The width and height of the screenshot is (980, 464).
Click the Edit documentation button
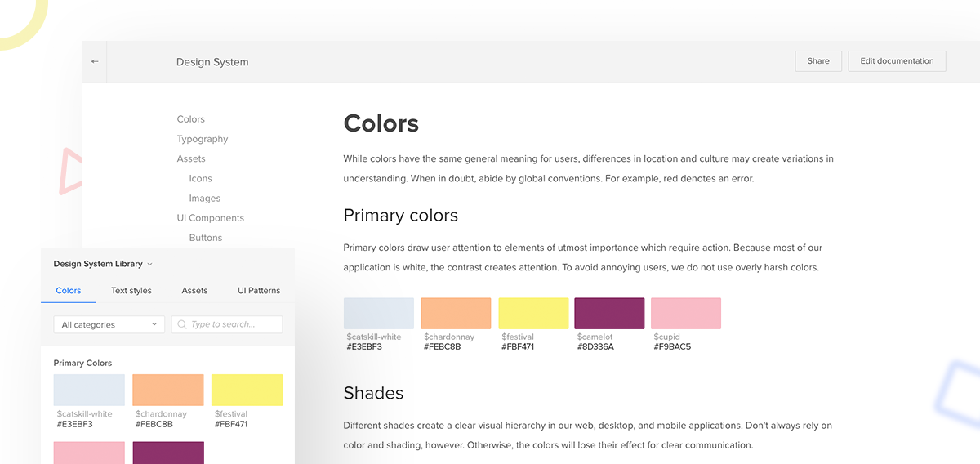click(897, 61)
